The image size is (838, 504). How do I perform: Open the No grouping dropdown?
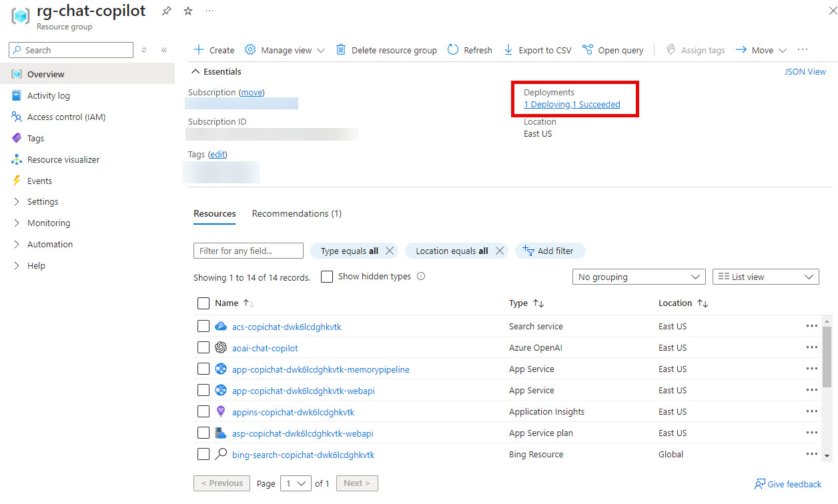[639, 277]
